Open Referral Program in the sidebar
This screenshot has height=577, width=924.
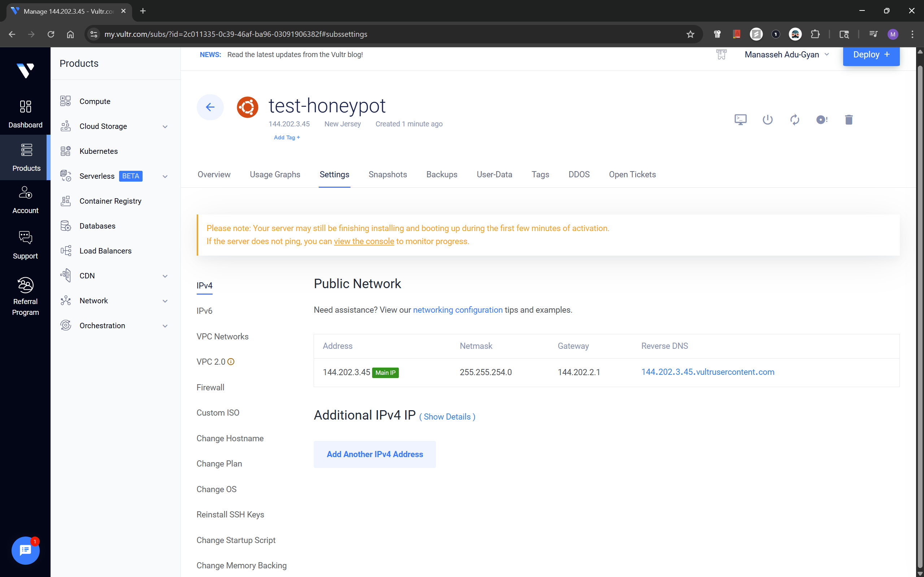point(25,296)
